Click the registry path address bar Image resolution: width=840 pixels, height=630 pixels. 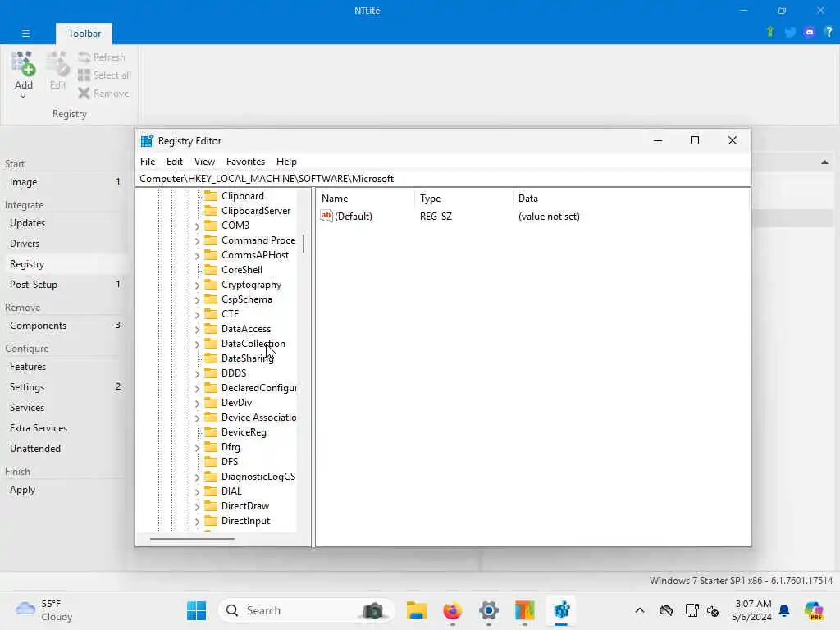444,178
